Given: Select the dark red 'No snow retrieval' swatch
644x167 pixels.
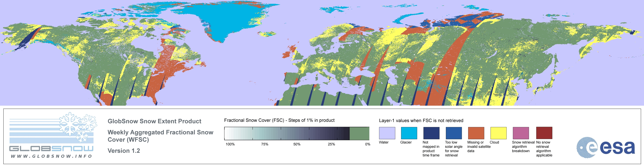Looking at the screenshot, I should click(544, 133).
